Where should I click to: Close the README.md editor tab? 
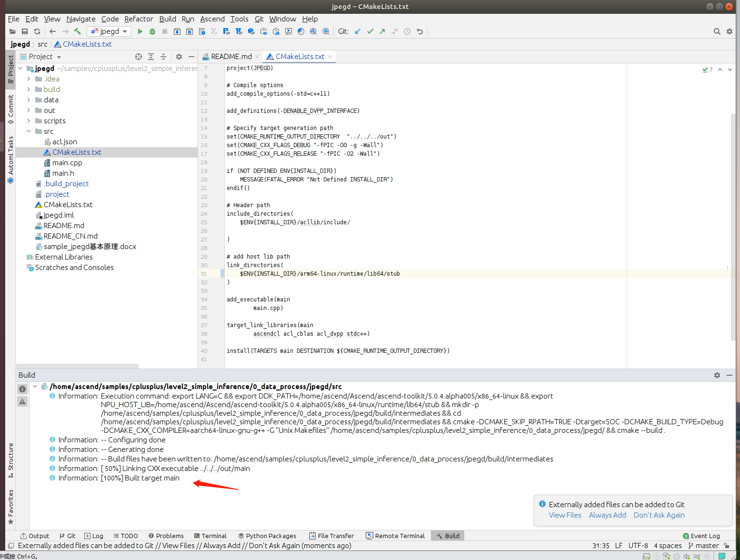click(x=257, y=57)
